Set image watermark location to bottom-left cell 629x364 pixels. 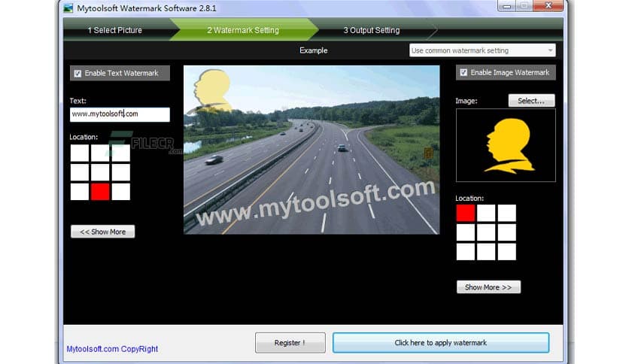(x=465, y=252)
